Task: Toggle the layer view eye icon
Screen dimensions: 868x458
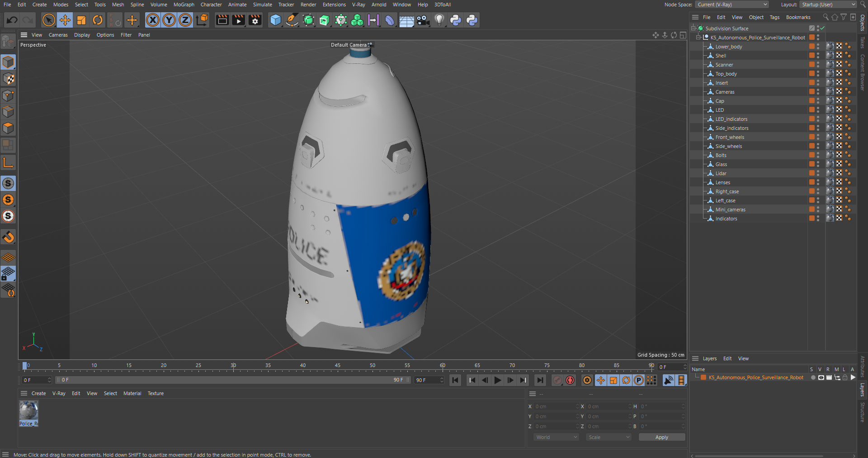Action: pyautogui.click(x=821, y=377)
